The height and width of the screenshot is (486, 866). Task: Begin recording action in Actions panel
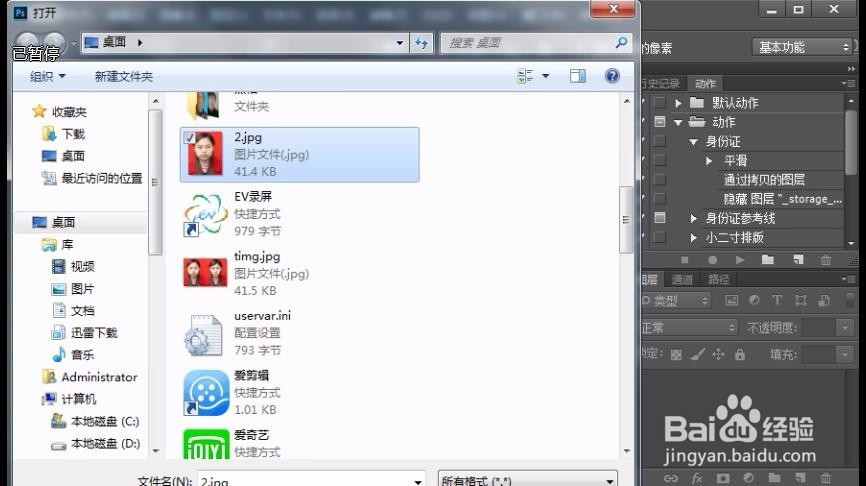pyautogui.click(x=712, y=260)
